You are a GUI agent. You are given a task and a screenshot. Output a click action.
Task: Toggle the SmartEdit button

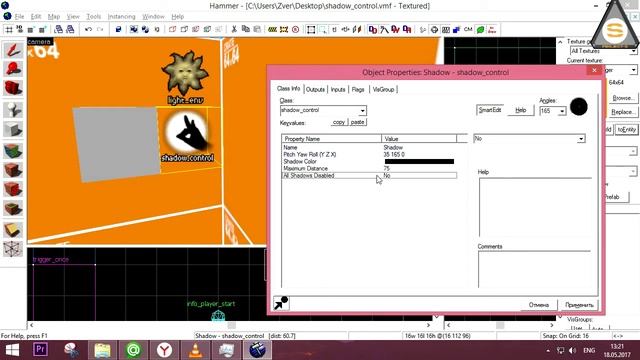coord(490,110)
